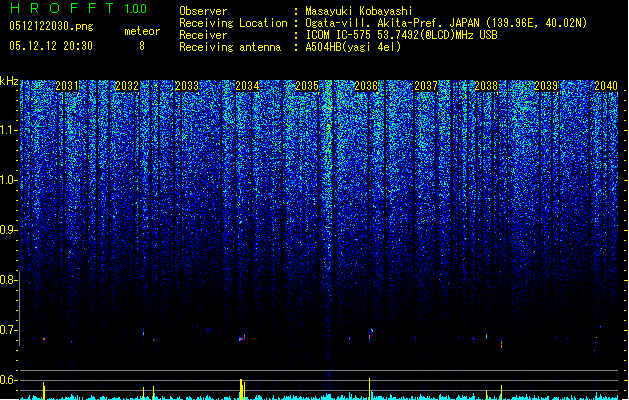Click the 2036 time marker
629x400 pixels.
pos(366,86)
